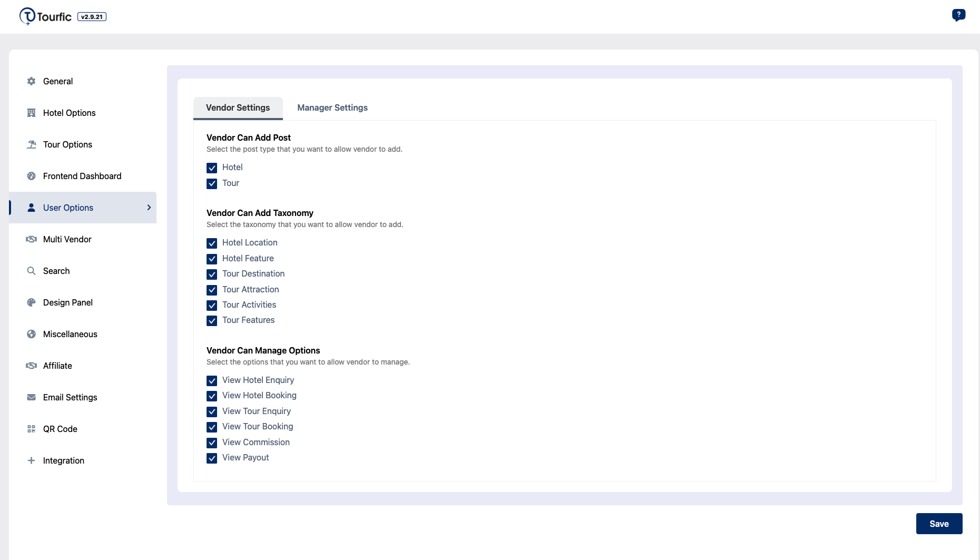The height and width of the screenshot is (560, 980).
Task: Open the help chat icon at top right
Action: tap(958, 15)
